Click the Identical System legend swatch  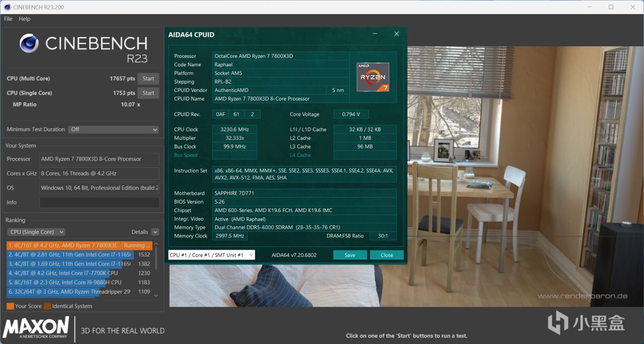pos(47,306)
